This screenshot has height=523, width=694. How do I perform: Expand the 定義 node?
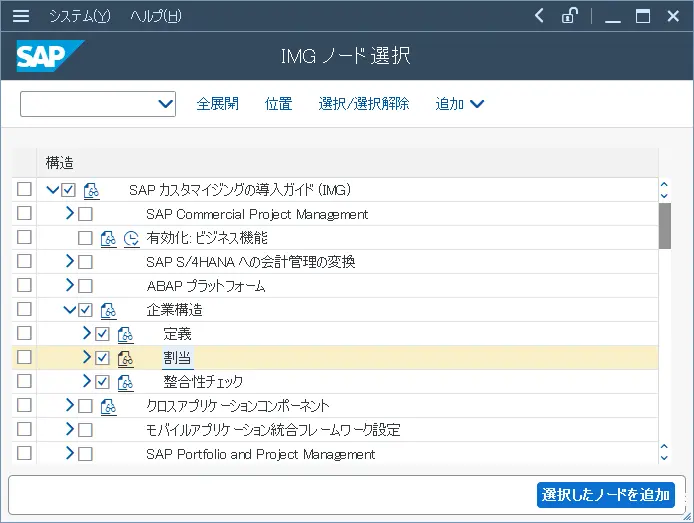(87, 333)
